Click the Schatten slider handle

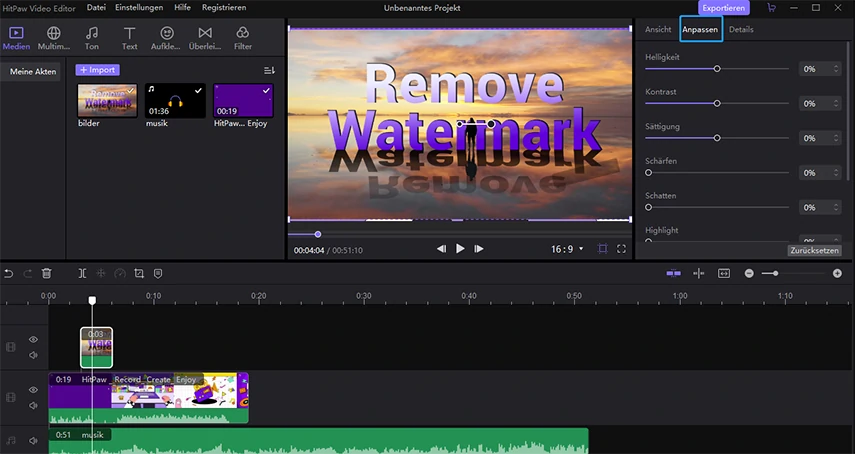click(648, 208)
